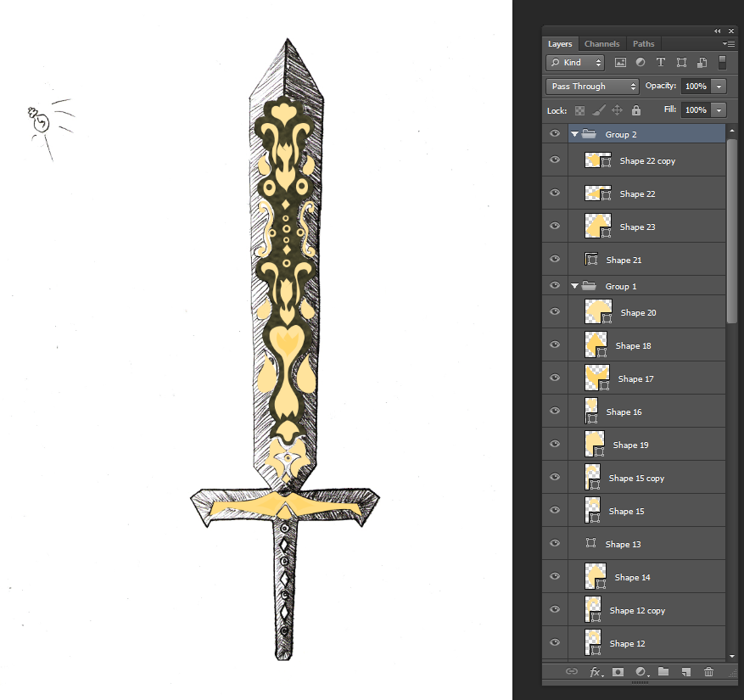Switch to the Paths tab
The image size is (744, 700).
pos(643,43)
